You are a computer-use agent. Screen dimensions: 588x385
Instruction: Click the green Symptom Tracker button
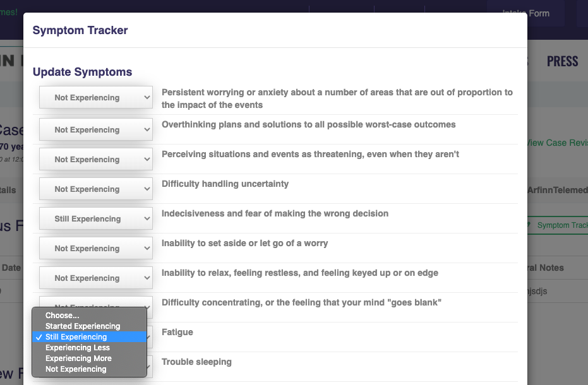[x=558, y=225]
